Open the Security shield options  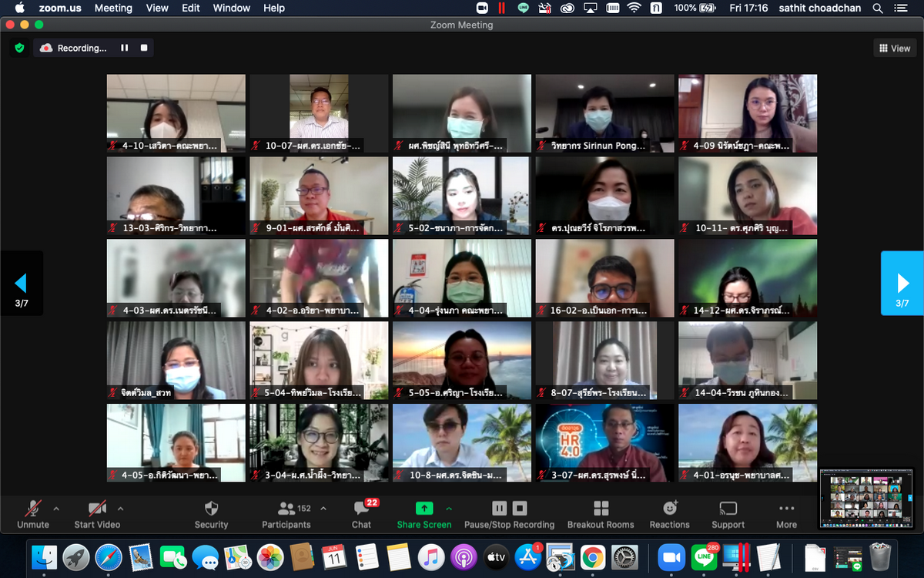[x=211, y=509]
